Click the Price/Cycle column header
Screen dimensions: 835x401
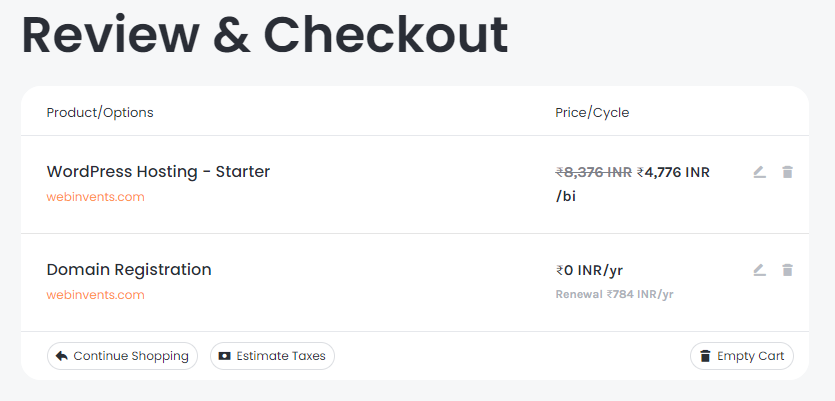point(592,112)
